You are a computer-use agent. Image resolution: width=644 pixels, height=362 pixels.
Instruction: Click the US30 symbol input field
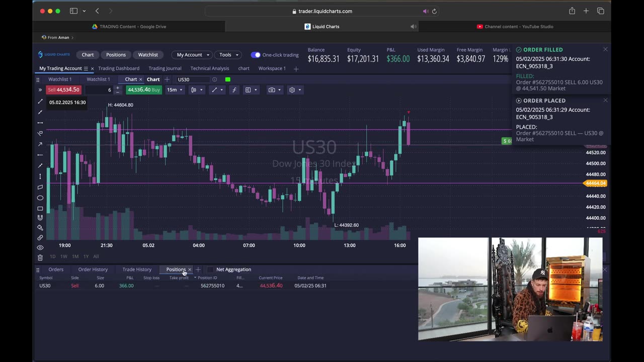coord(192,79)
